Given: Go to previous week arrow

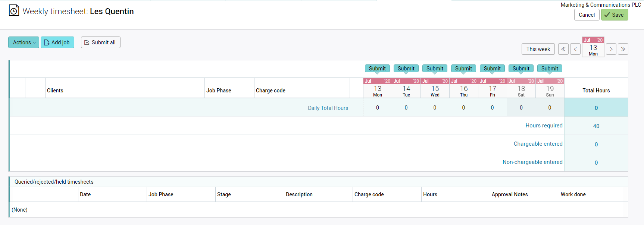Looking at the screenshot, I should coord(575,49).
